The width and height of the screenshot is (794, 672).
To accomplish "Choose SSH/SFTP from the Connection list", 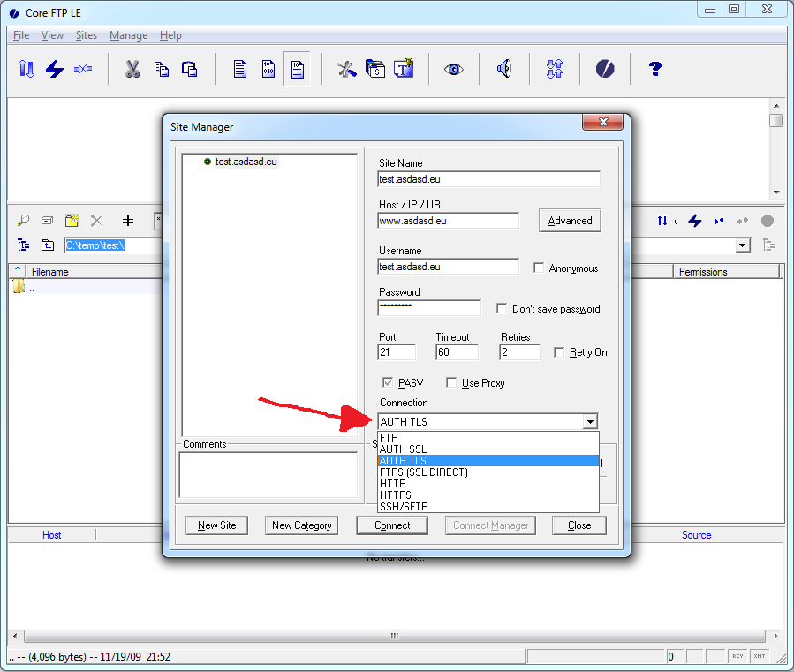I will [x=488, y=506].
